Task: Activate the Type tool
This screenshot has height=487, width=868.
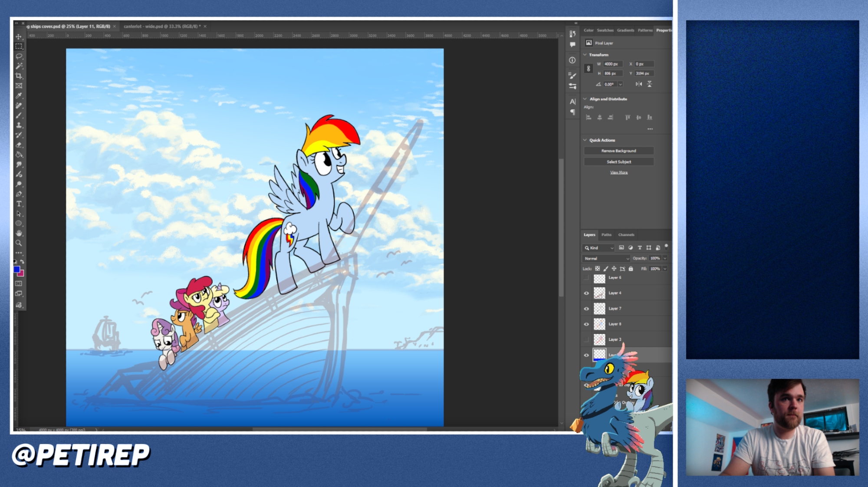Action: (x=19, y=204)
